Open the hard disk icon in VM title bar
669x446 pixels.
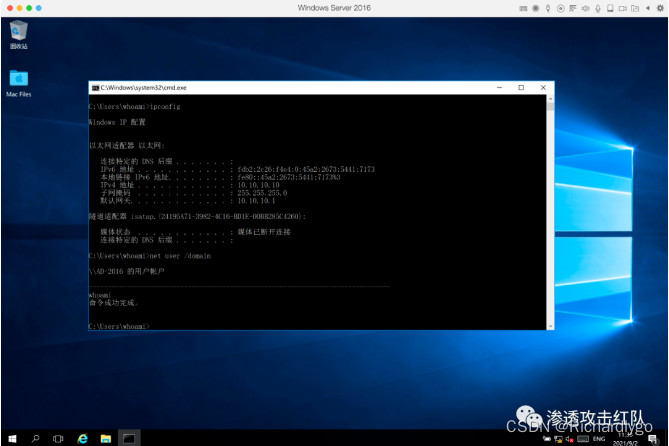pos(610,8)
